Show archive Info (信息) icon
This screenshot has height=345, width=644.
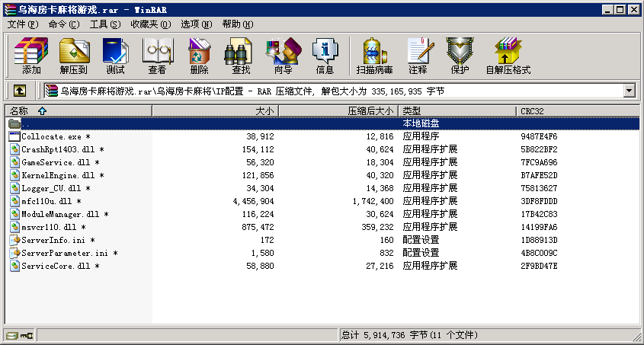point(325,56)
